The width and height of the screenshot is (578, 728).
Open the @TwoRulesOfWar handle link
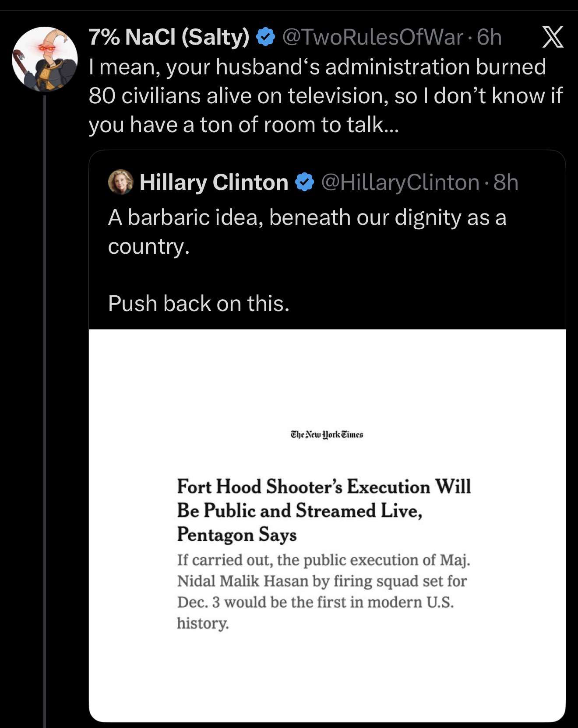coord(373,37)
